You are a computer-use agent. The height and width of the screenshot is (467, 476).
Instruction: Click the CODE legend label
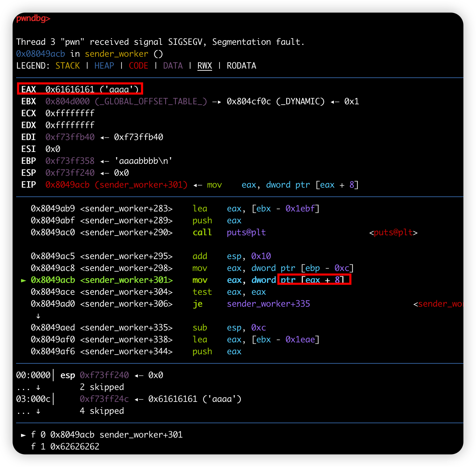point(139,66)
